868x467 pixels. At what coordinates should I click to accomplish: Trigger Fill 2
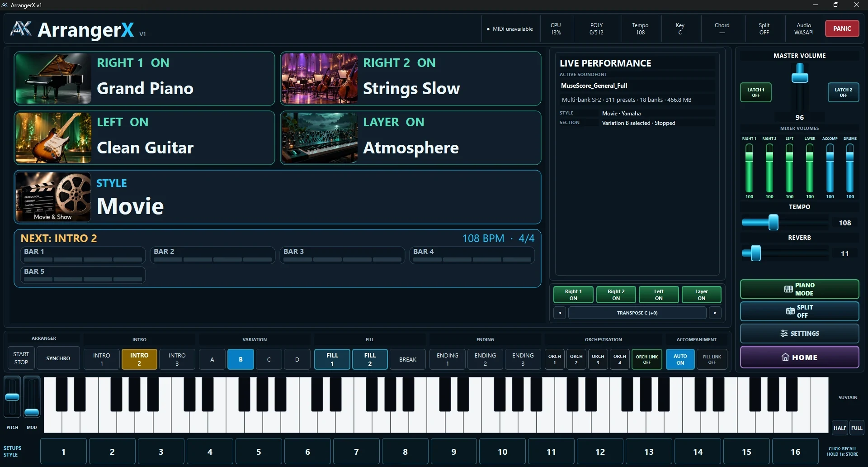[370, 359]
